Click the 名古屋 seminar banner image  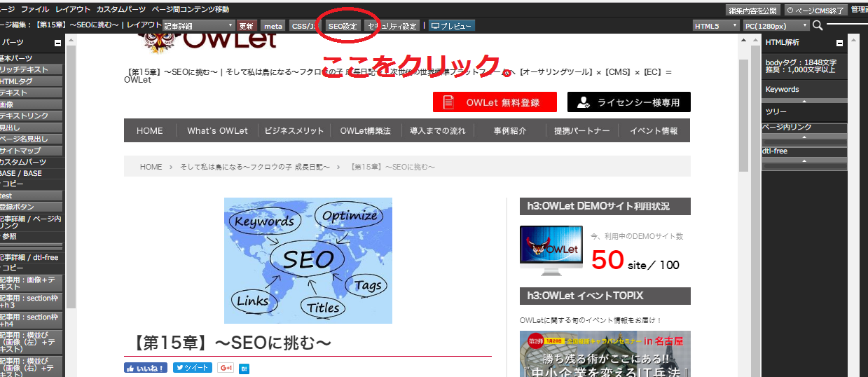coord(605,354)
